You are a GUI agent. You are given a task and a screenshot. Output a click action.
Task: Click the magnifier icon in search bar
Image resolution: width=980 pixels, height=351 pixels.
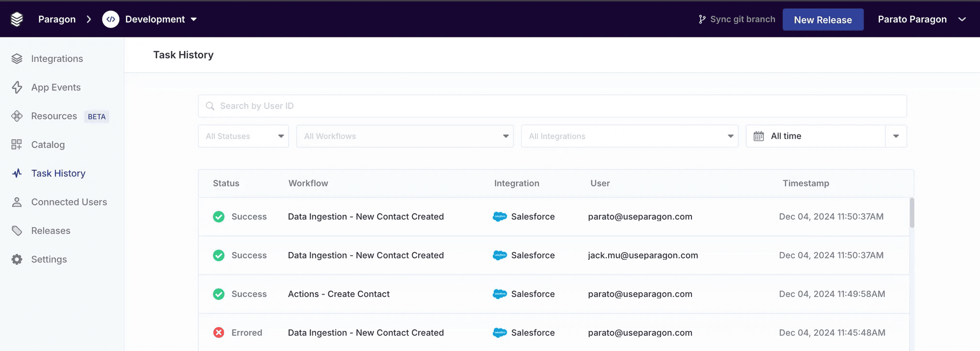(x=210, y=106)
